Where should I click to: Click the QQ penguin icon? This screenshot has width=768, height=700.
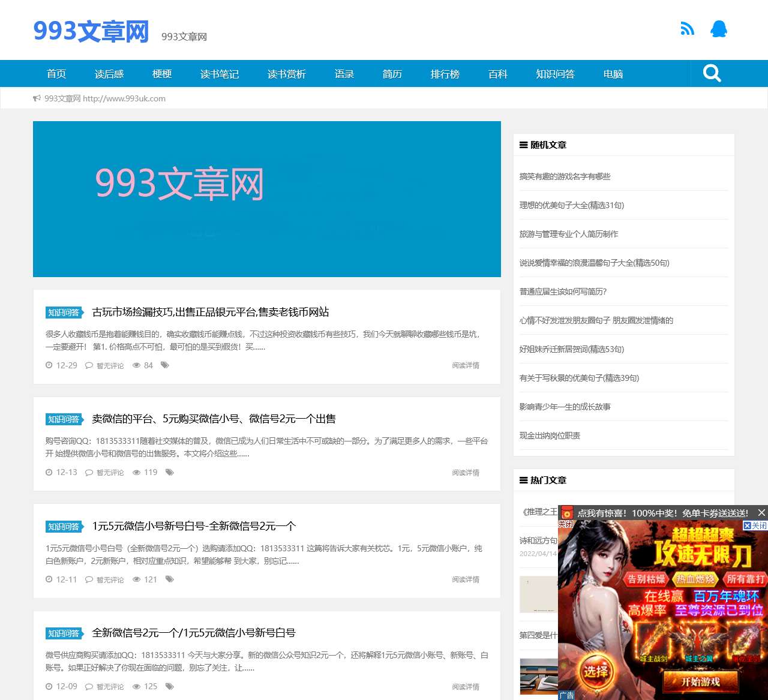click(x=718, y=29)
